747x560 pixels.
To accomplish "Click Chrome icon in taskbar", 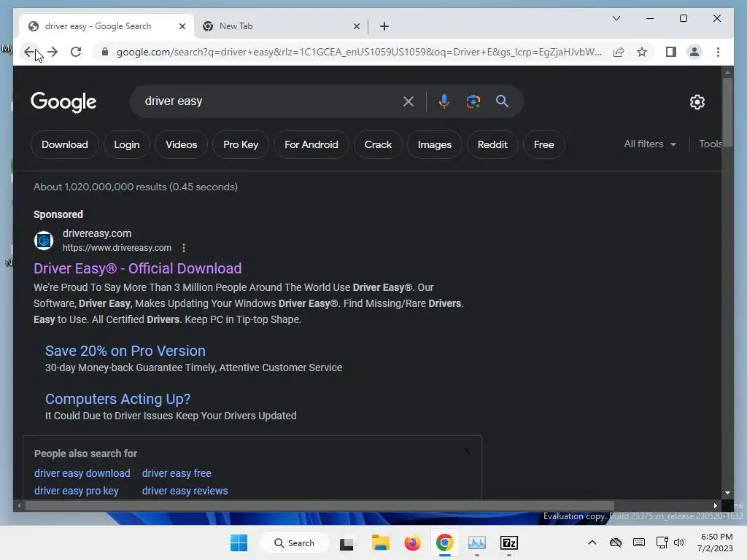I will (444, 542).
